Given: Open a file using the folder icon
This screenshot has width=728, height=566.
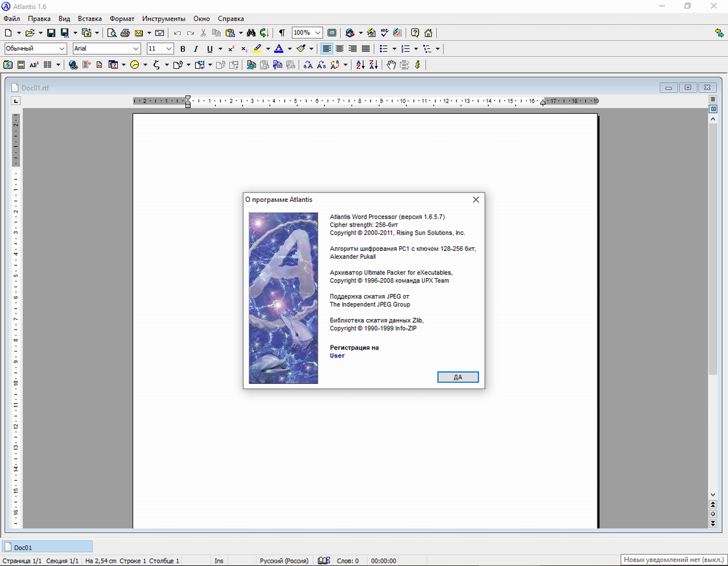Looking at the screenshot, I should [30, 33].
